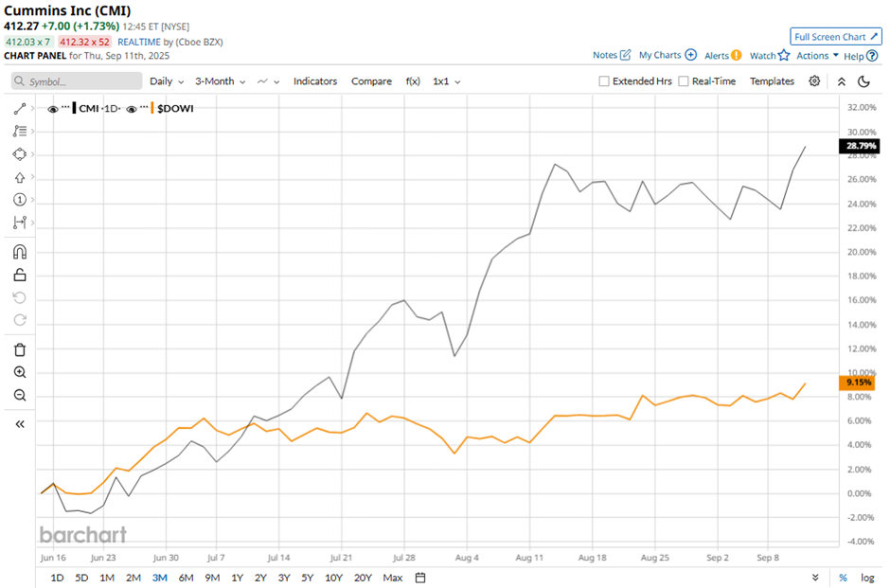The image size is (890, 588).
Task: Expand arrow marker tool submenu arrow
Action: pyautogui.click(x=33, y=176)
